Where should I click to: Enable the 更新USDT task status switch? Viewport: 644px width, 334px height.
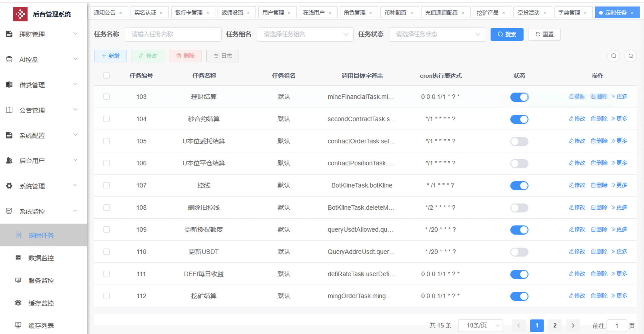(519, 252)
